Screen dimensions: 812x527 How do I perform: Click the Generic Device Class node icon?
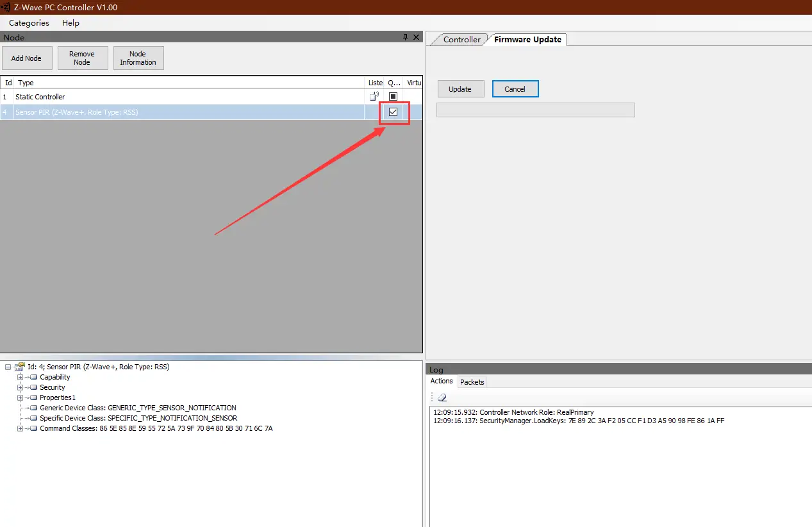click(33, 408)
